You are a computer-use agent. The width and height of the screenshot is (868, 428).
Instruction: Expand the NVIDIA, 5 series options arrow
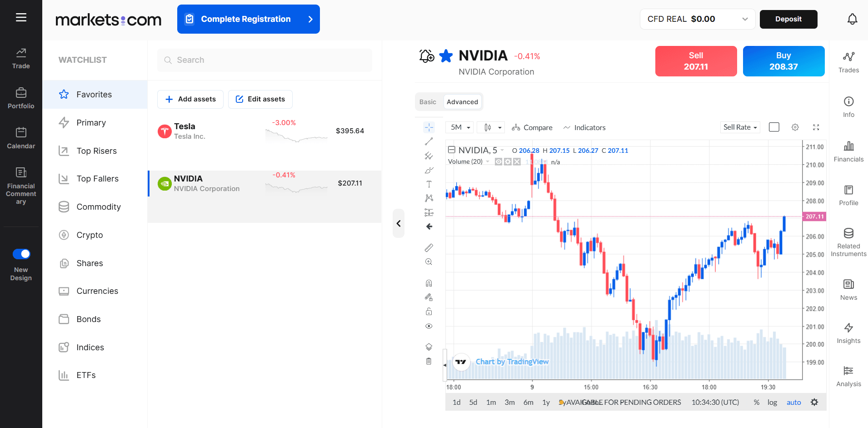(x=502, y=150)
